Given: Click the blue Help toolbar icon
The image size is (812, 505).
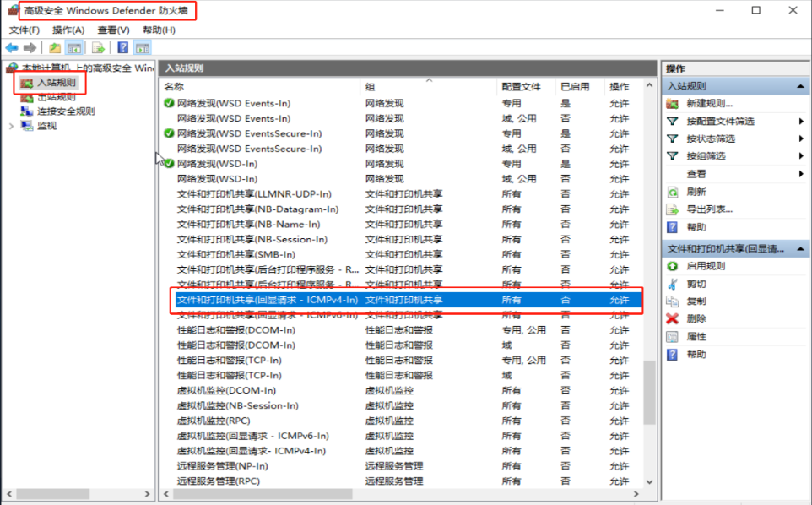Looking at the screenshot, I should pos(122,47).
